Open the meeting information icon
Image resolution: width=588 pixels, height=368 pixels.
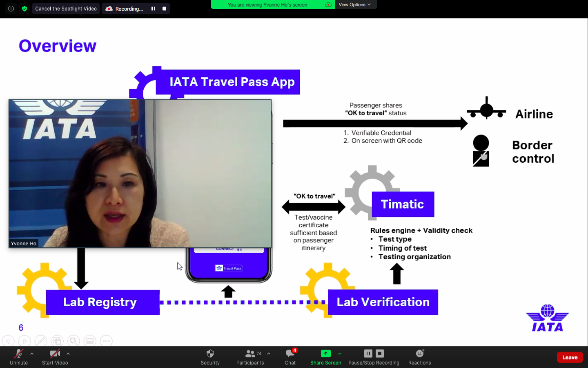11,9
